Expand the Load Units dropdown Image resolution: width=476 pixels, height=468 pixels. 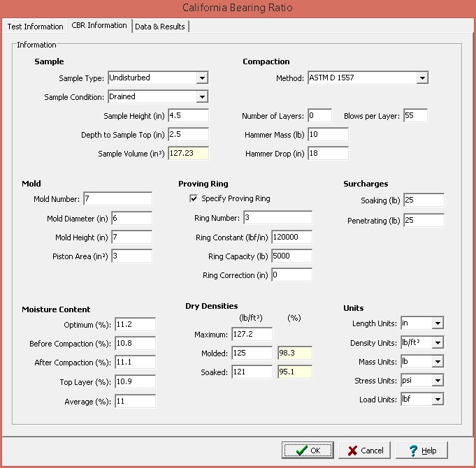pos(438,400)
